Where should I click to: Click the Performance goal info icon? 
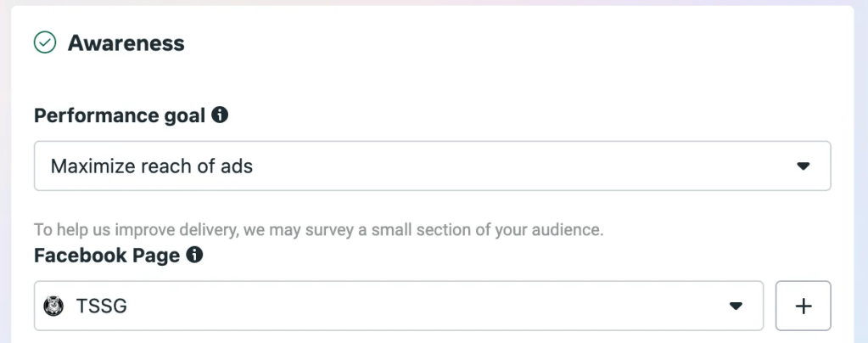[220, 115]
